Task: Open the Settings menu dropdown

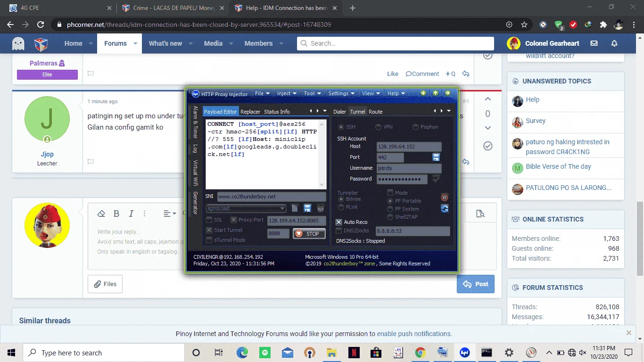Action: point(341,93)
